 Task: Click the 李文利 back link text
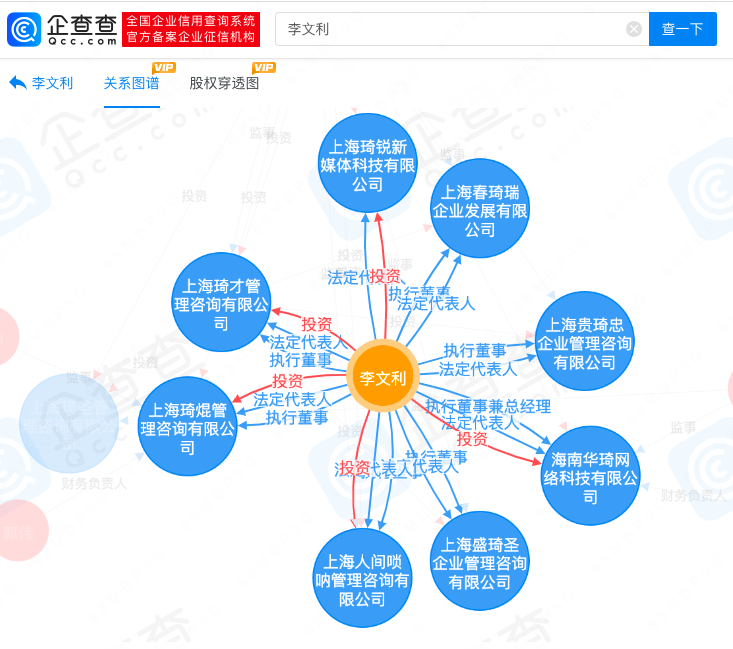52,83
